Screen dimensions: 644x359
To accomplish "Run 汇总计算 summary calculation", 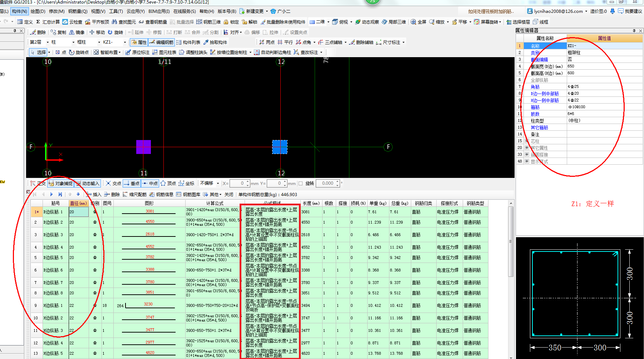I will [x=48, y=22].
